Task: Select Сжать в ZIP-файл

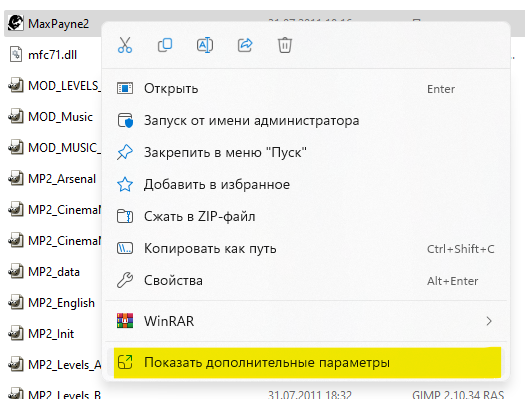Action: (306, 216)
